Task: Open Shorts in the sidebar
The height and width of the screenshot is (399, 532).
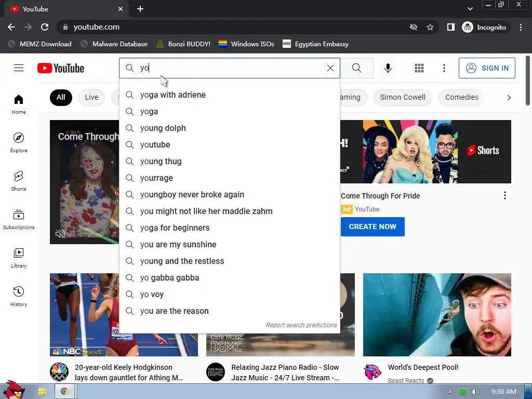Action: coord(19,181)
